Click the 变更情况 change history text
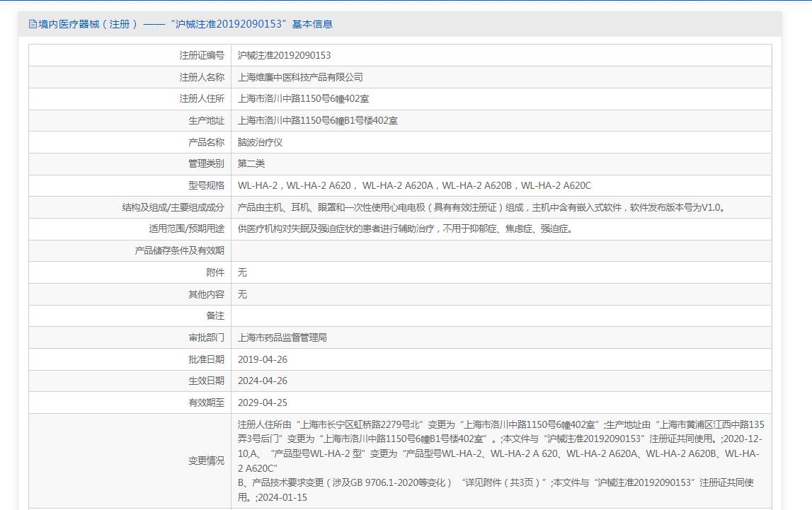812x510 pixels. (x=501, y=460)
